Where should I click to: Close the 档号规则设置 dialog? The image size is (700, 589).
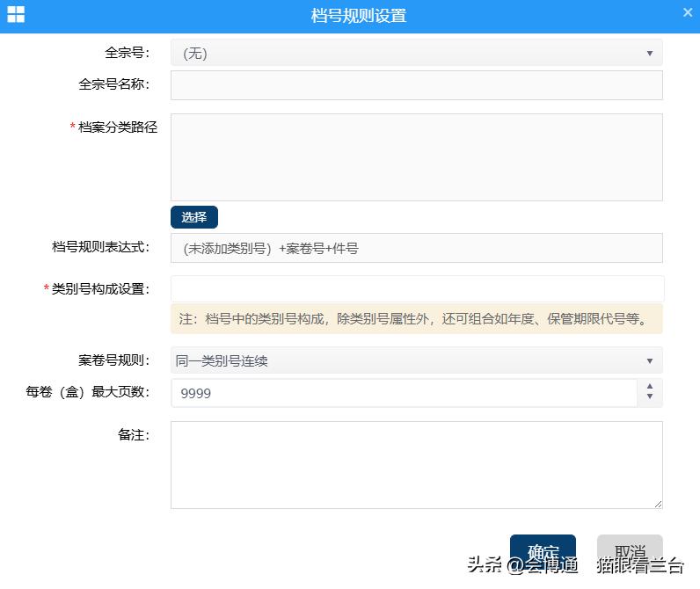point(688,12)
